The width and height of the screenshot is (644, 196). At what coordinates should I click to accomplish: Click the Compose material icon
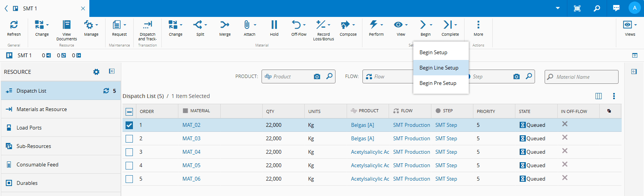(345, 25)
